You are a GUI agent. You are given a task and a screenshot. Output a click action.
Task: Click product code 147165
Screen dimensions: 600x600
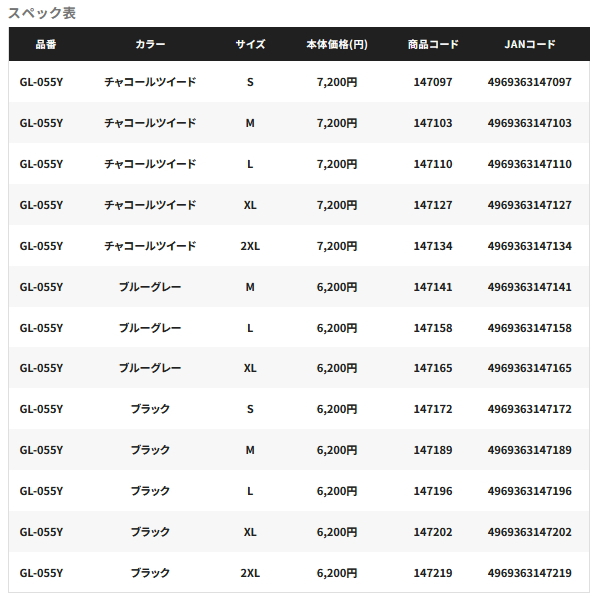(x=433, y=368)
